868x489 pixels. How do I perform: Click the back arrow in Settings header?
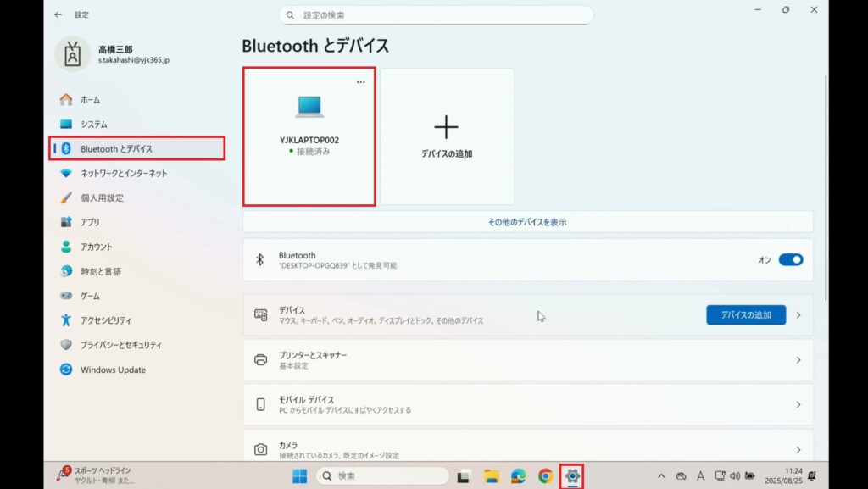click(x=58, y=15)
